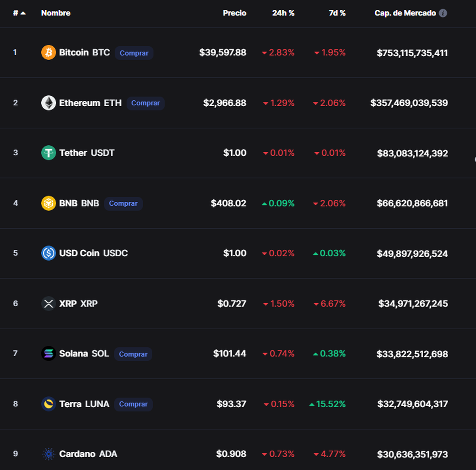This screenshot has height=470, width=476.
Task: Click the Terra LUNA coin logo
Action: (x=48, y=404)
